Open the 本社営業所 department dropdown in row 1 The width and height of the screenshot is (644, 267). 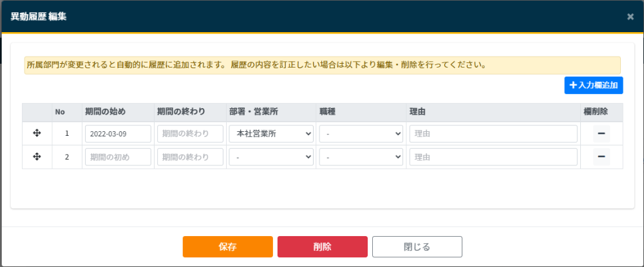[x=270, y=134]
